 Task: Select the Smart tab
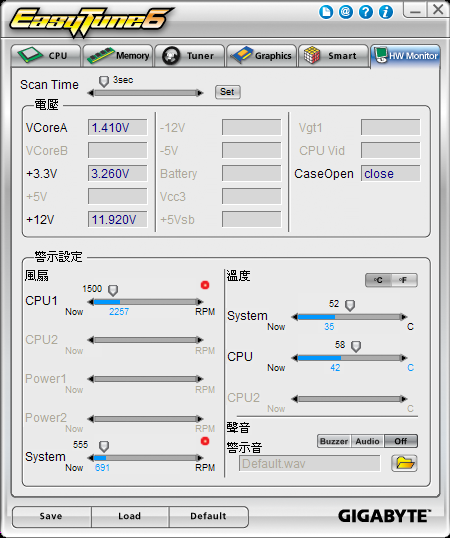coord(333,56)
